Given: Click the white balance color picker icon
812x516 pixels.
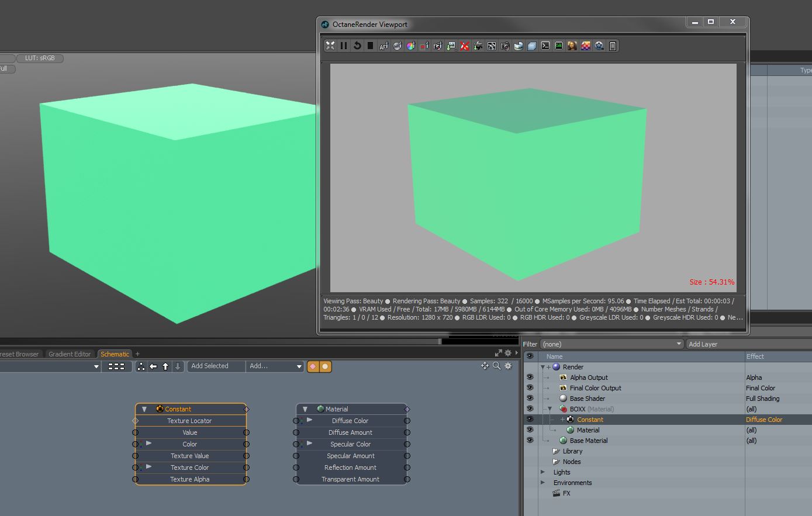Looking at the screenshot, I should point(410,46).
